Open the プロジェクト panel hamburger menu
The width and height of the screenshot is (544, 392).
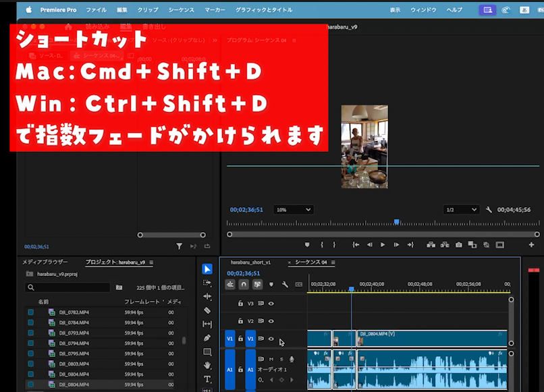(151, 262)
